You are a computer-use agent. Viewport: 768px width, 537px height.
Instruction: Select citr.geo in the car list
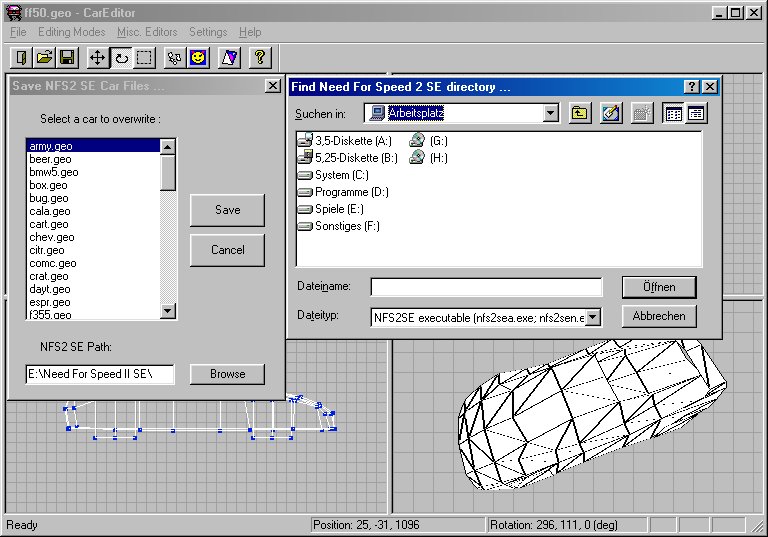click(93, 250)
